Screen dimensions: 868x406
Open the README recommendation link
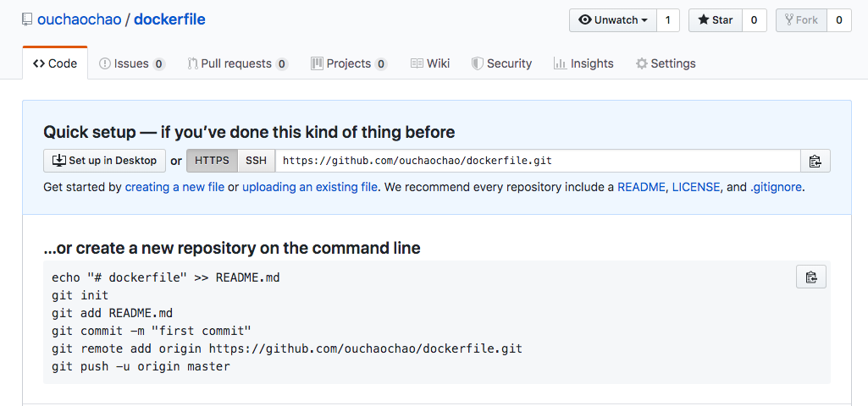(x=641, y=187)
